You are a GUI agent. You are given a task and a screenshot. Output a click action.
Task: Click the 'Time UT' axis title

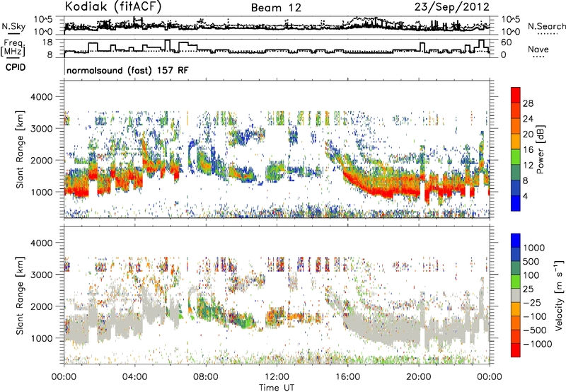click(x=277, y=388)
